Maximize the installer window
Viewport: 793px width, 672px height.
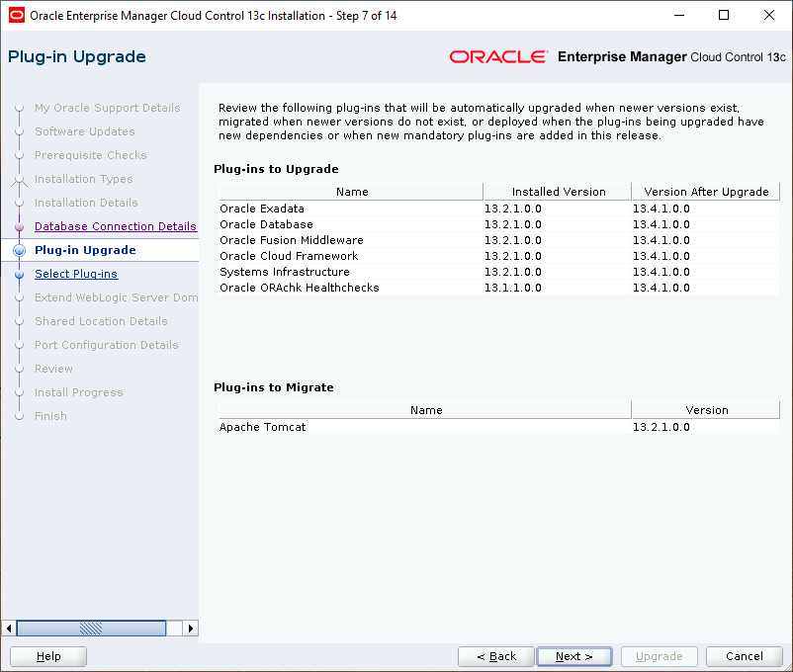point(724,15)
